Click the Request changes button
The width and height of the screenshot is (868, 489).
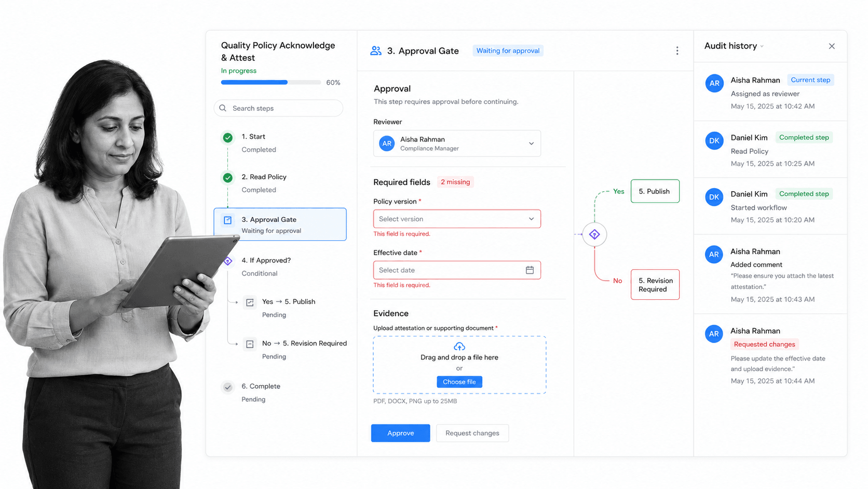pyautogui.click(x=472, y=433)
